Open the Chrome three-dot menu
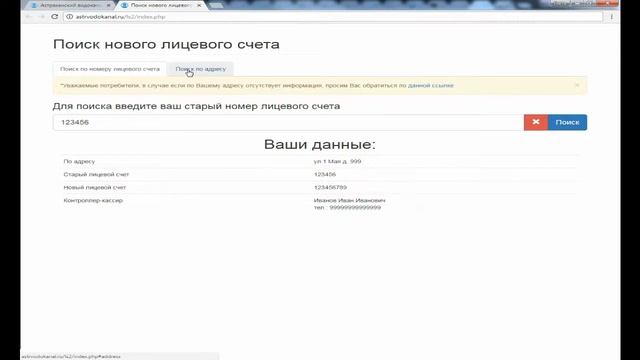Screen dimensions: 640x360 point(611,17)
